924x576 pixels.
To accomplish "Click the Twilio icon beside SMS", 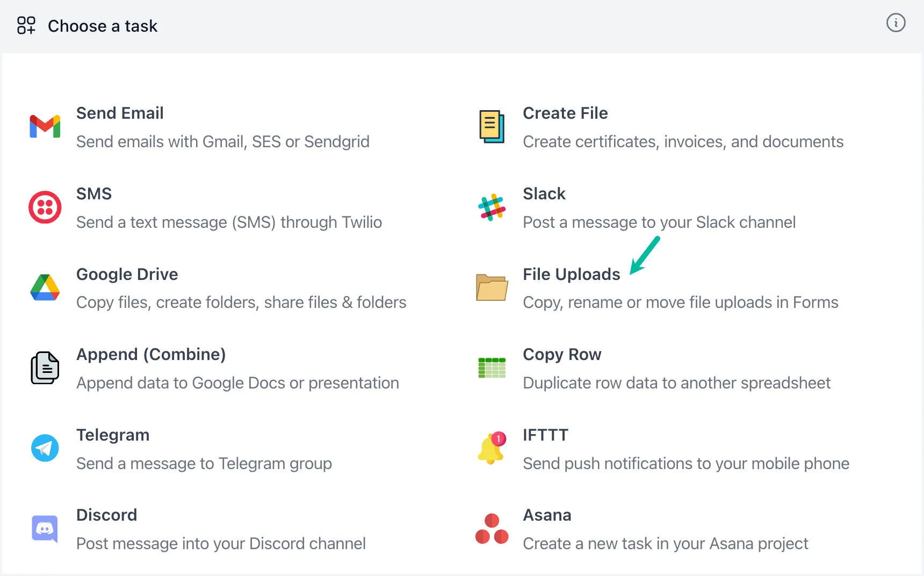I will (45, 207).
